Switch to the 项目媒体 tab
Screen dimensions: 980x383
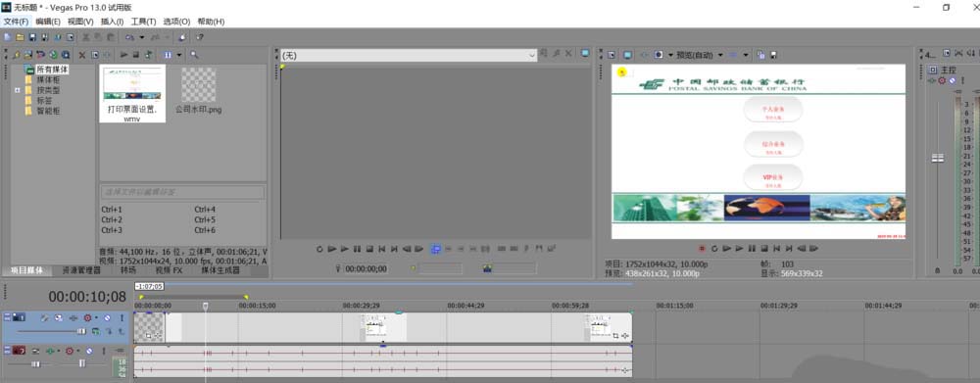pos(26,270)
